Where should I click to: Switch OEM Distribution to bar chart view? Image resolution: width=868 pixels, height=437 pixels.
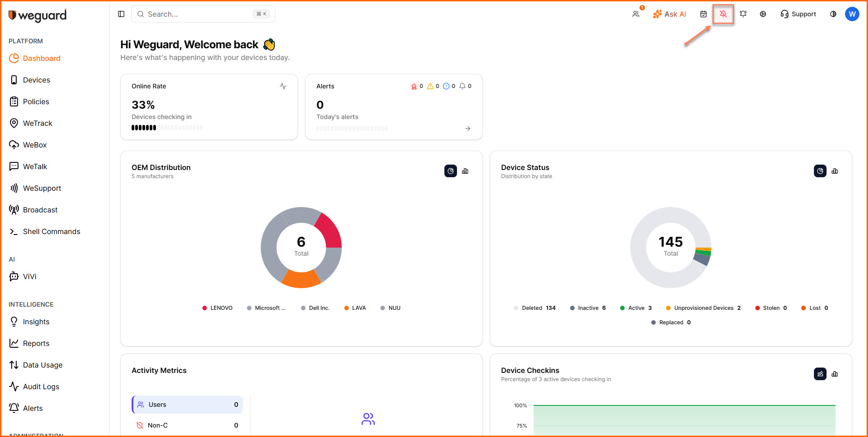(x=465, y=171)
